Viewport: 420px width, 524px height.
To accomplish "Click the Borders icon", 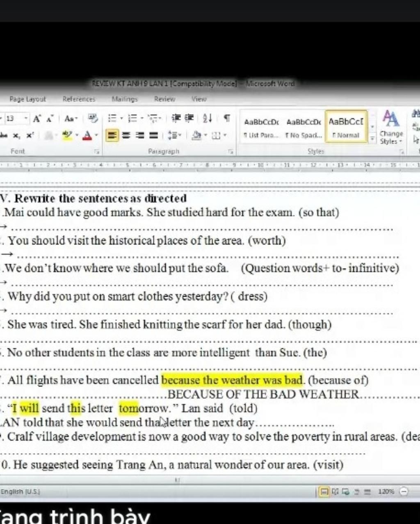I will [216, 135].
